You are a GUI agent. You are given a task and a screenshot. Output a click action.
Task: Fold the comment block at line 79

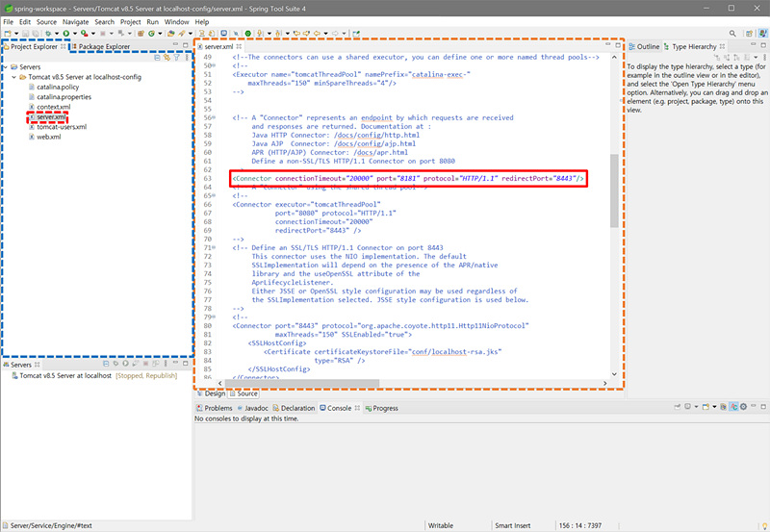(213, 317)
